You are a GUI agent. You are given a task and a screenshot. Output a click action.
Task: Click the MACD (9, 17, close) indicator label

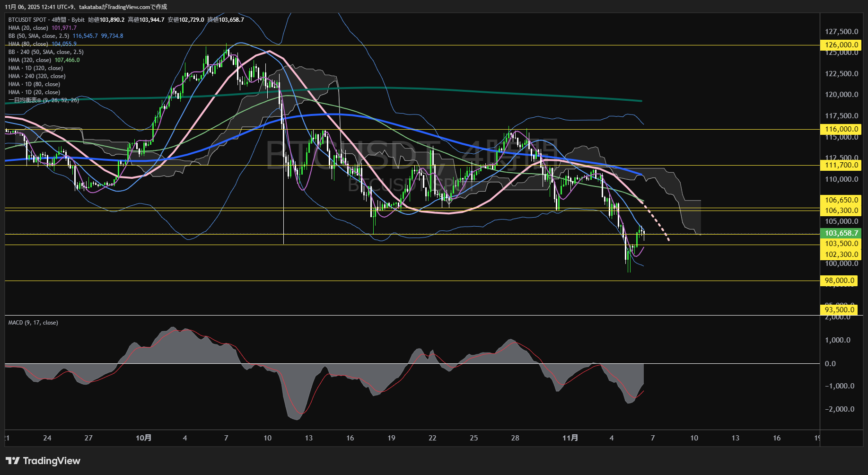(33, 323)
